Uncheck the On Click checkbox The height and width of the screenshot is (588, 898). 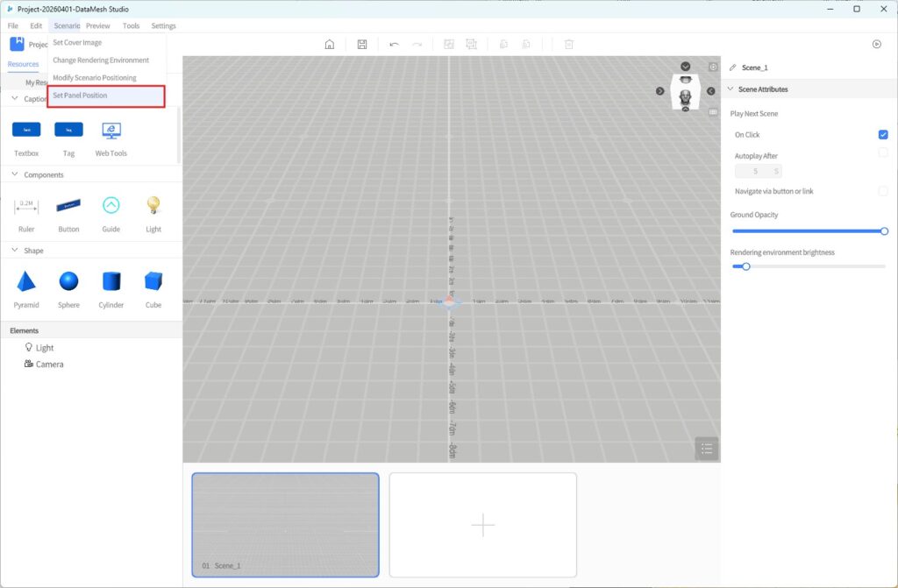click(x=883, y=135)
